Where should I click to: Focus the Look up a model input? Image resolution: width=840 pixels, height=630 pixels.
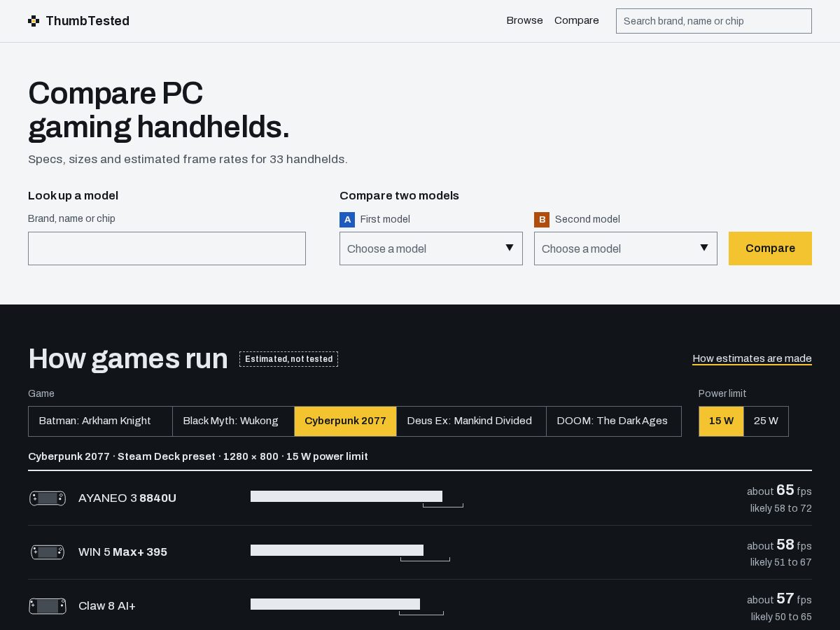tap(167, 248)
